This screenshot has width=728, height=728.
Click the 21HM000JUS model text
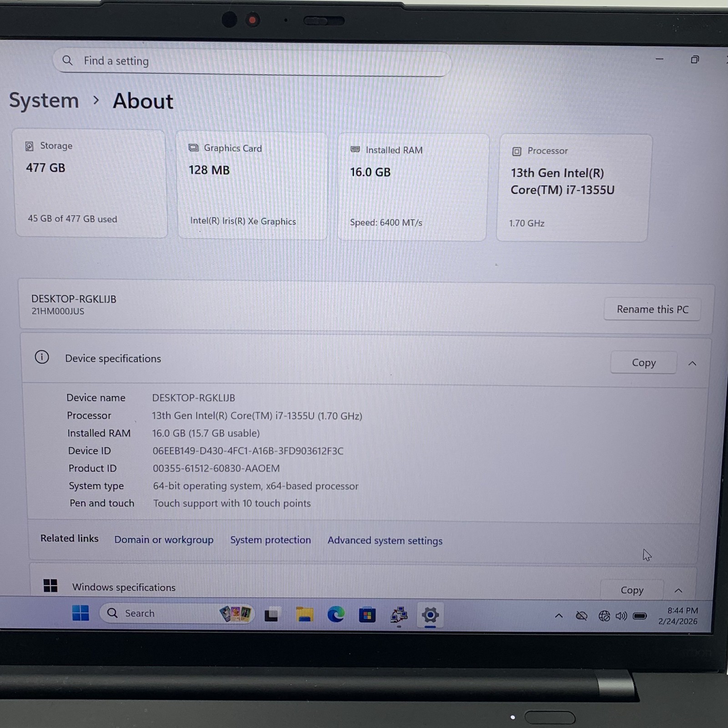click(x=58, y=311)
